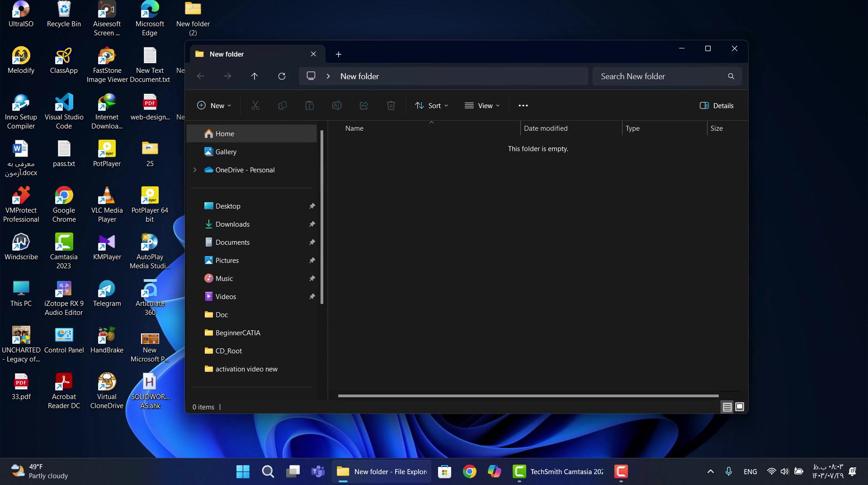Select the Downloads folder in sidebar
Screen dimensions: 868x485
232,224
